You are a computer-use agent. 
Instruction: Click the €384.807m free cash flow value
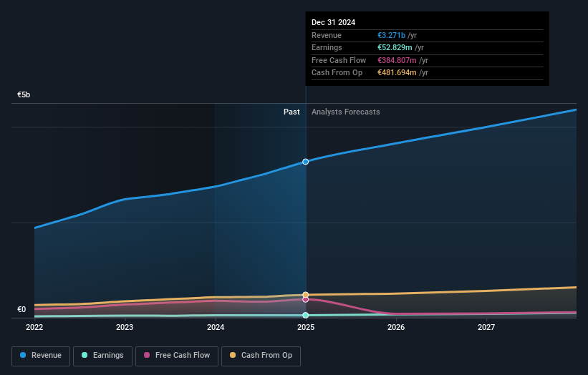(397, 60)
